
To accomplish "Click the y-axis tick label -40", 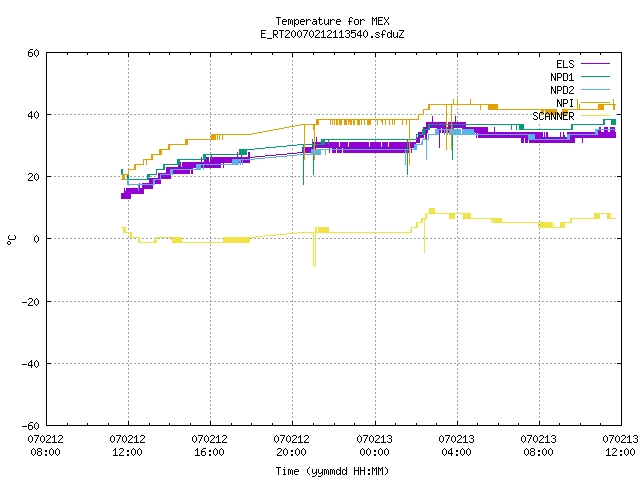I will (x=31, y=364).
